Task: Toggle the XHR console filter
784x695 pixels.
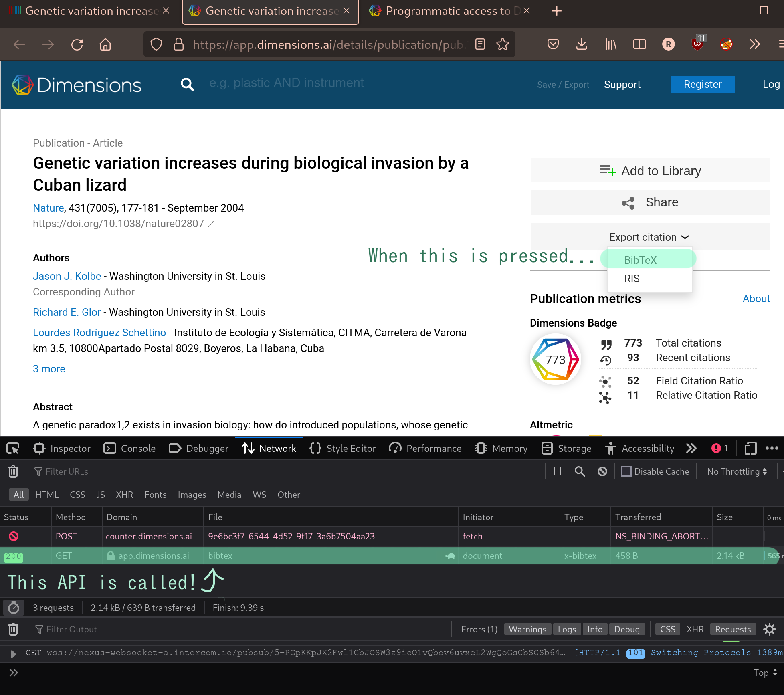Action: point(695,630)
